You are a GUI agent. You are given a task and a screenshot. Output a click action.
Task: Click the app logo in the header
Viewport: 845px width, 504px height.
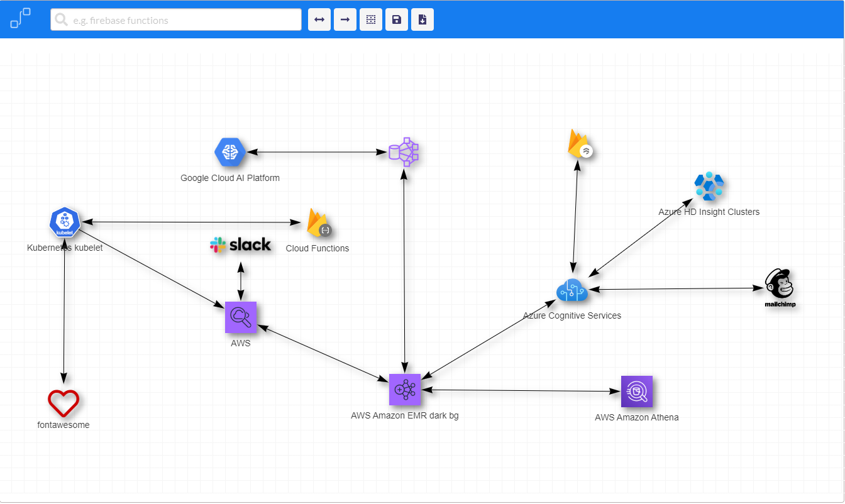[x=20, y=19]
